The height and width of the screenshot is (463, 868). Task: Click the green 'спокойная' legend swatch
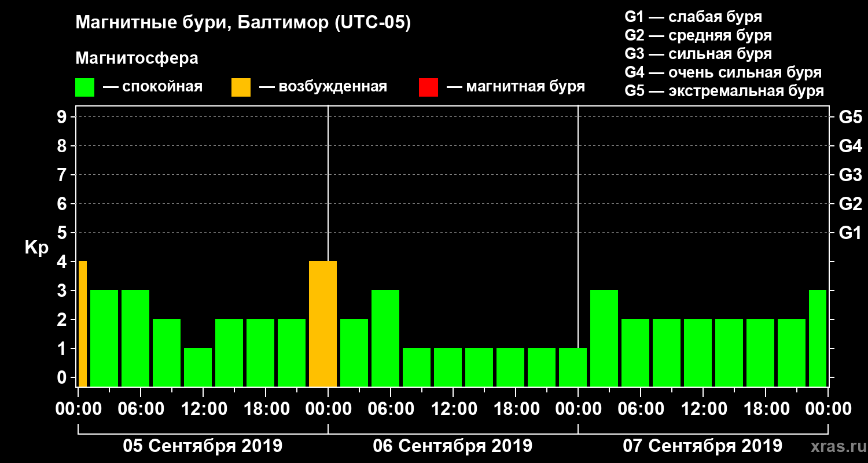85,87
